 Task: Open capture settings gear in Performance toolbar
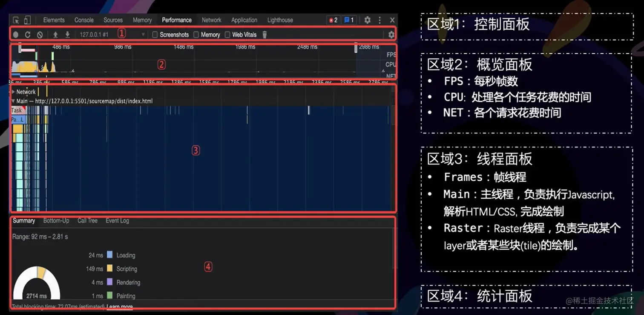pos(391,35)
